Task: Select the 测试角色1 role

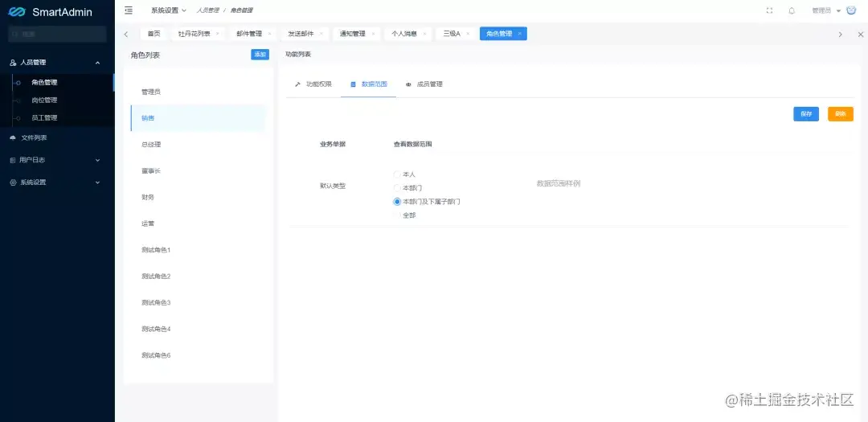Action: point(199,250)
